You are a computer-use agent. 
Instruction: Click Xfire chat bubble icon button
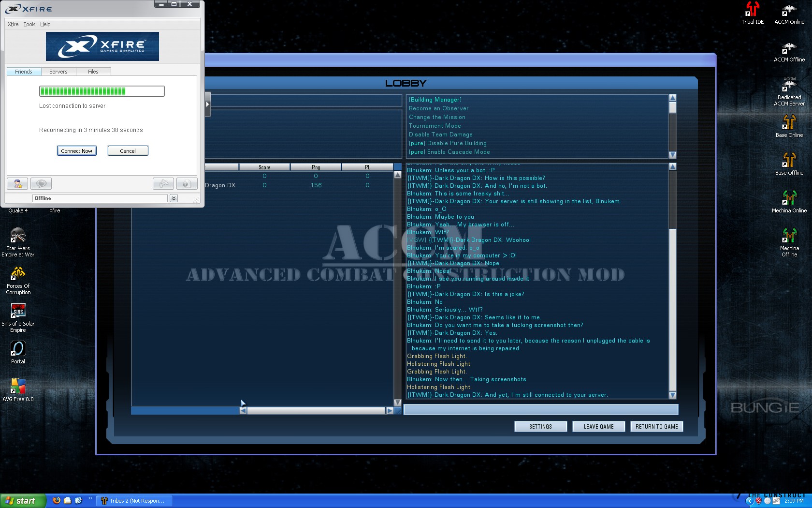pos(41,183)
